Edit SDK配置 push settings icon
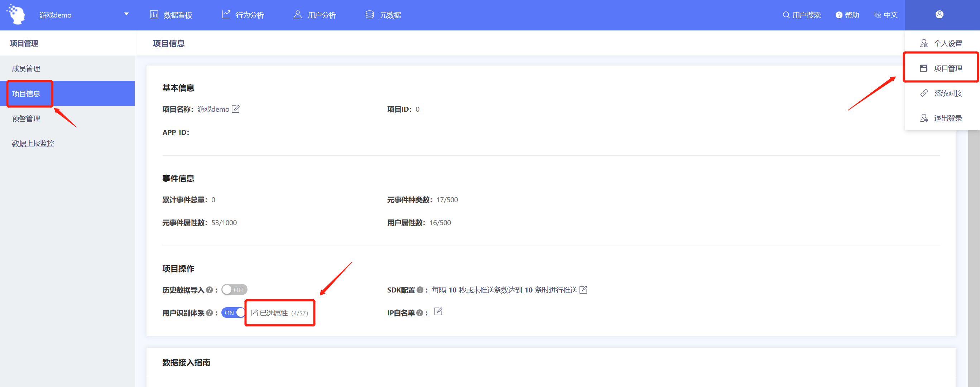 click(583, 290)
